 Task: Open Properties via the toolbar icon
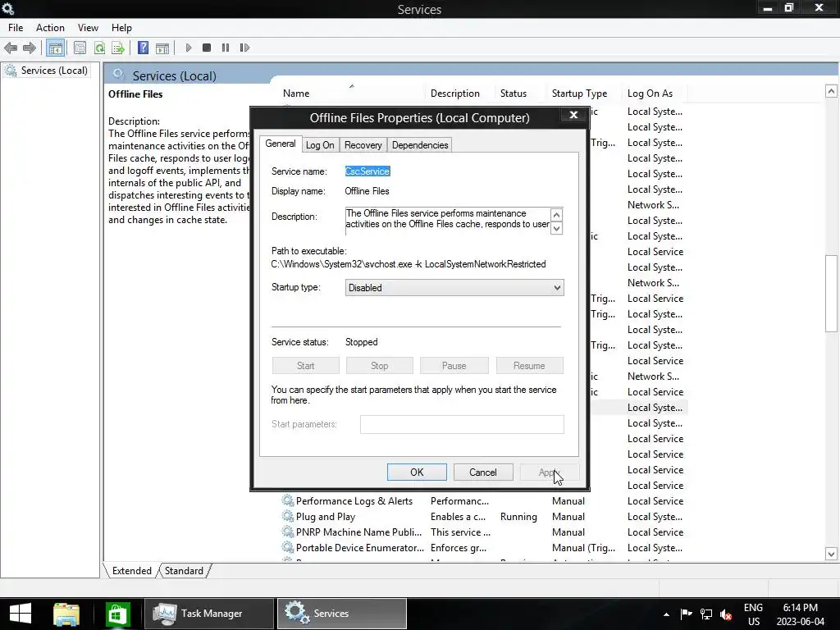80,48
